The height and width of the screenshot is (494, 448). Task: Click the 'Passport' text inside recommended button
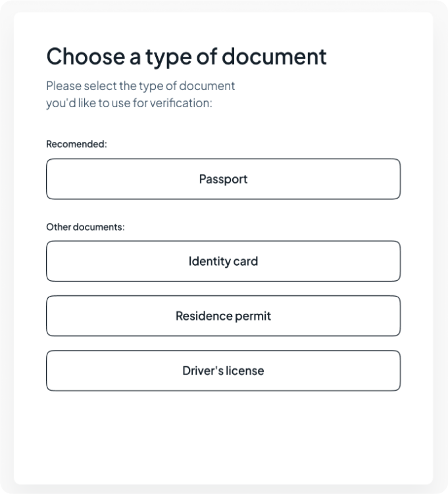pyautogui.click(x=224, y=180)
